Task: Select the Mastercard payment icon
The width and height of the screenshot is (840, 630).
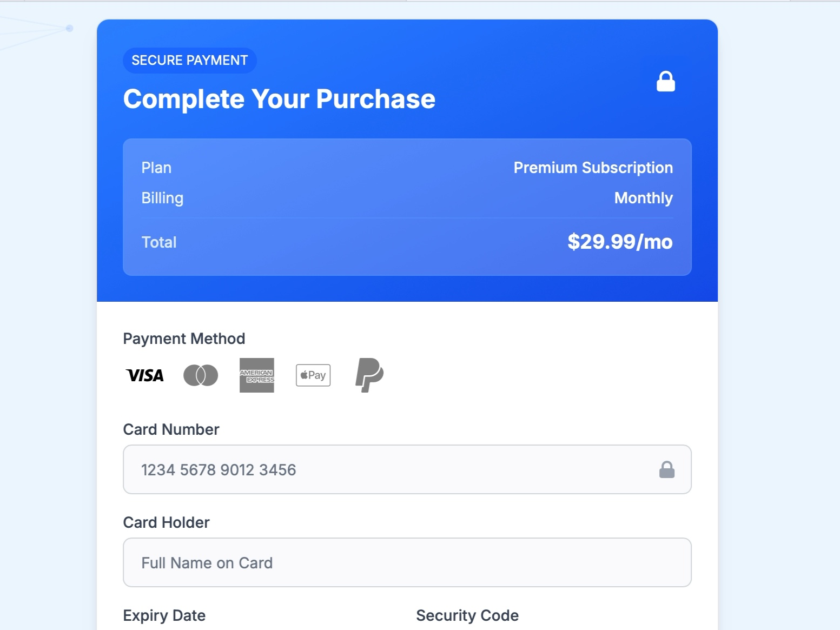Action: click(200, 375)
